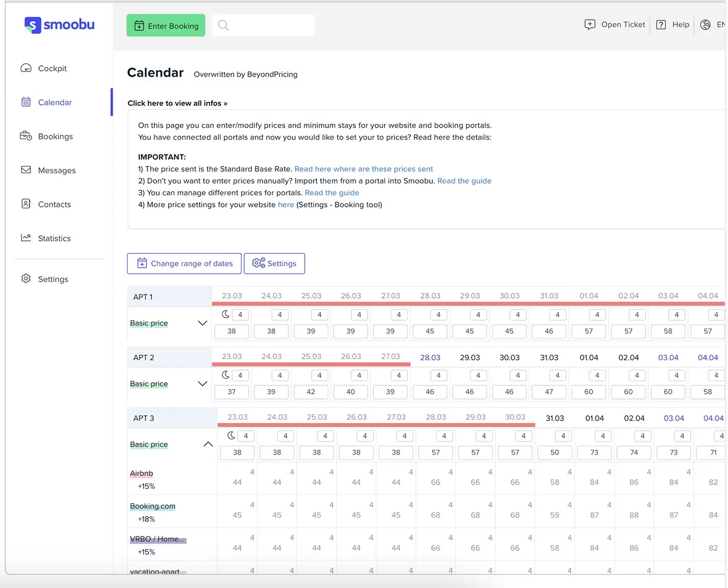This screenshot has height=588, width=728.
Task: Click Airbnb price 58 on 31.03
Action: [555, 482]
